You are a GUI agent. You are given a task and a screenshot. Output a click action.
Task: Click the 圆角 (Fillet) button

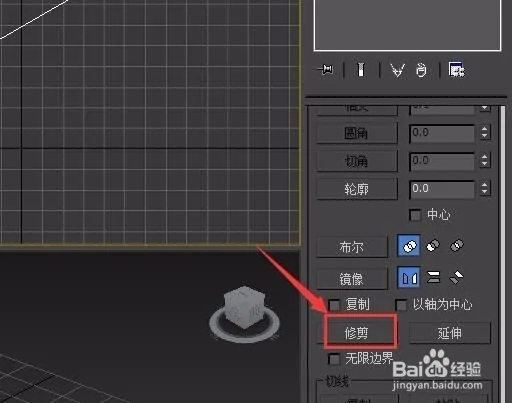coord(357,133)
